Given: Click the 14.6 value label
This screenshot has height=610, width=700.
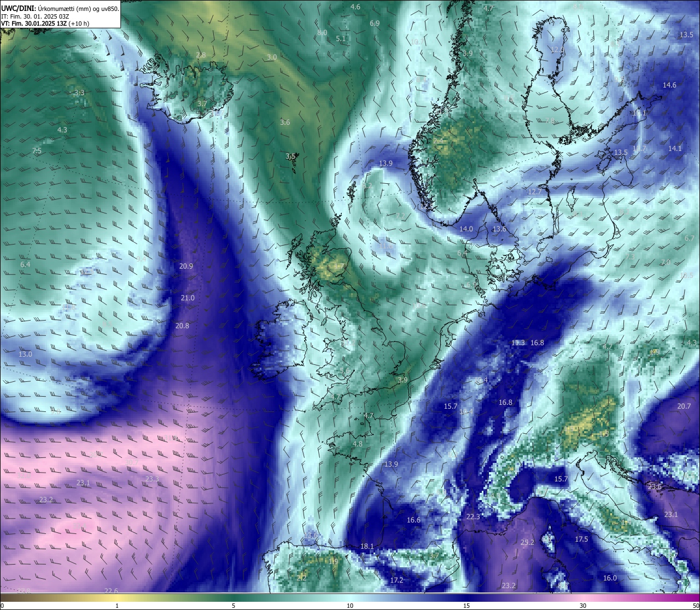Looking at the screenshot, I should tap(669, 85).
